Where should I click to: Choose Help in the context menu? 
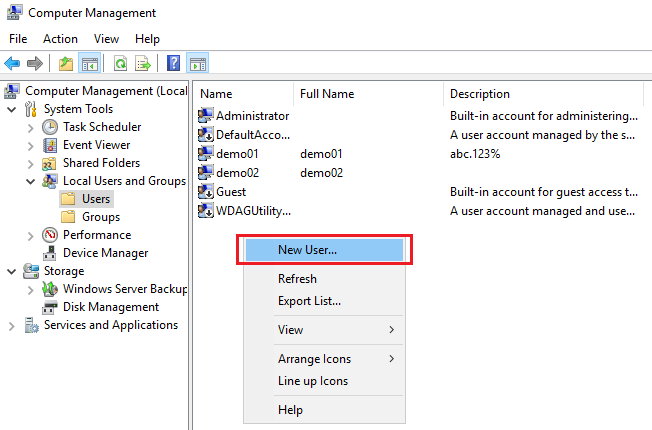click(x=324, y=410)
